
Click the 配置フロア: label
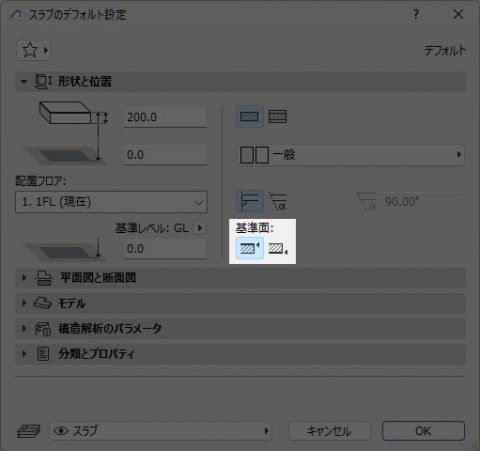(41, 181)
